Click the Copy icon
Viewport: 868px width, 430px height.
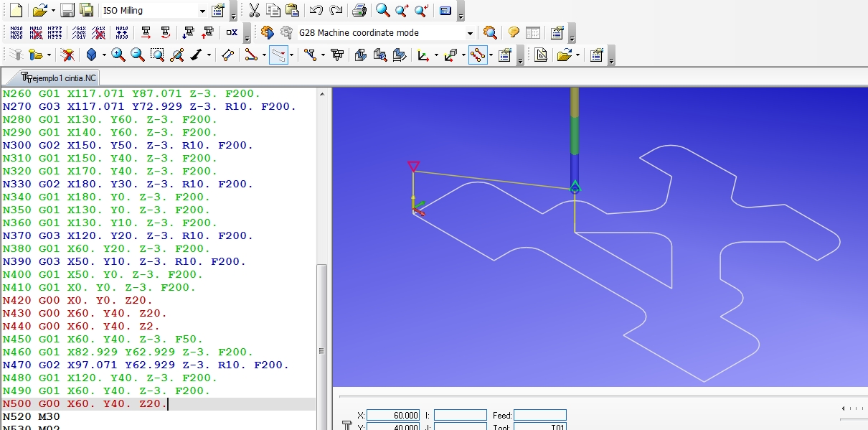pyautogui.click(x=273, y=11)
